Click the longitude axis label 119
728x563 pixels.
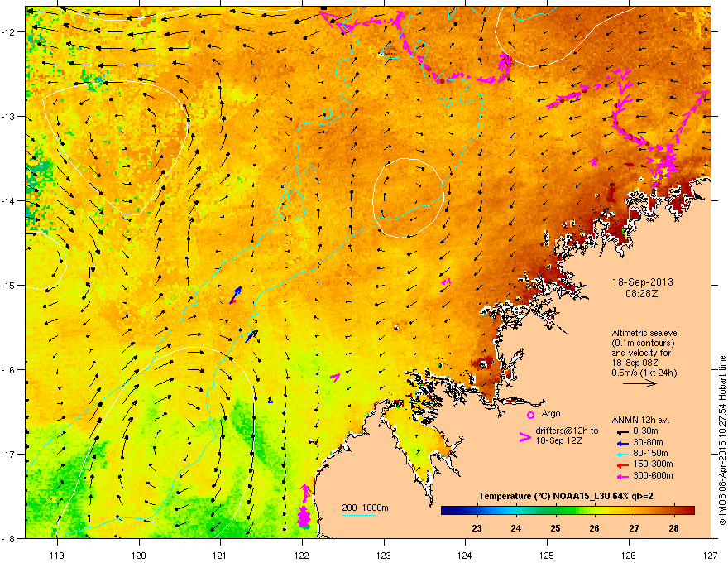(x=57, y=555)
